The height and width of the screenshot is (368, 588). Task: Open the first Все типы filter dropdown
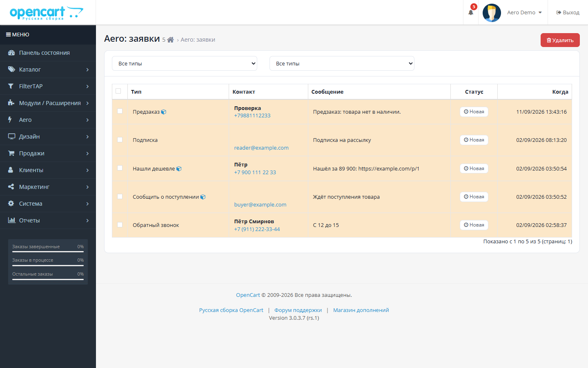pos(185,63)
